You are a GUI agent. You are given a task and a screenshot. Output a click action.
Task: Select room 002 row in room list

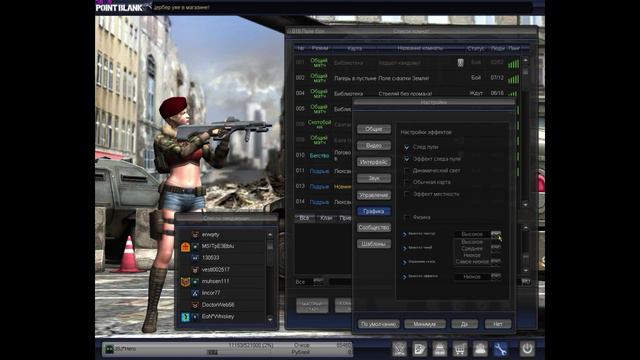[x=407, y=78]
